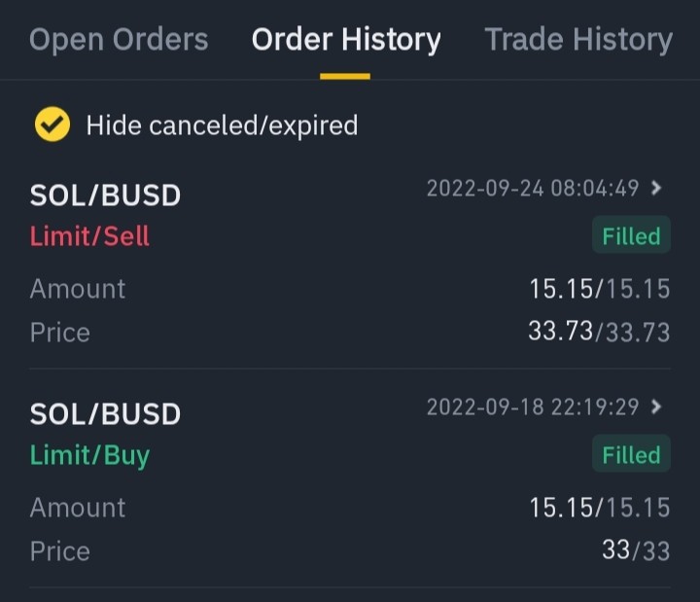
Task: Switch to the Open Orders tab
Action: tap(119, 39)
